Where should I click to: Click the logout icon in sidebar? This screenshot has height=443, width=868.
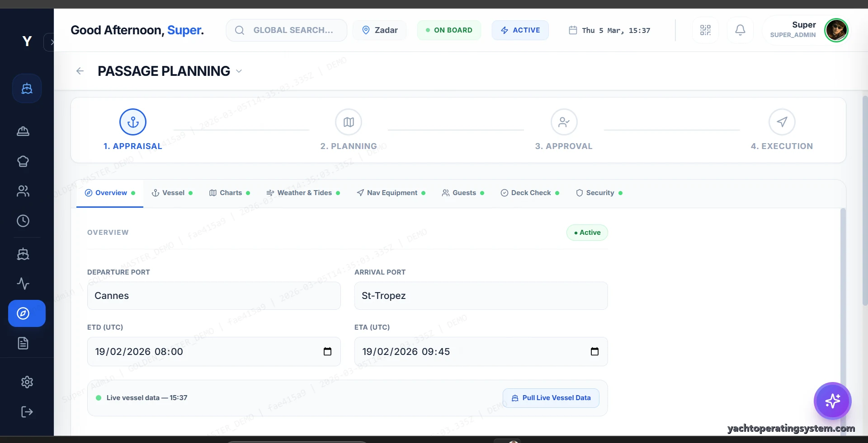point(27,412)
